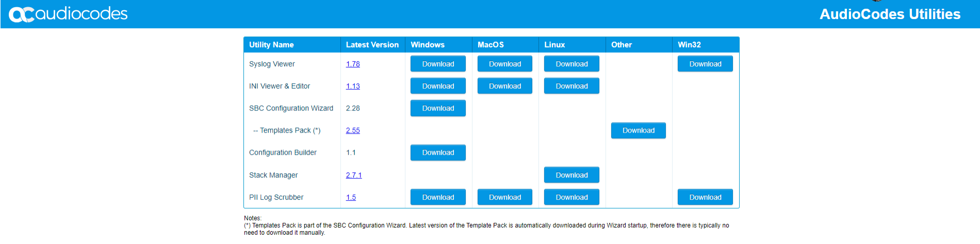
Task: Download Configuration Builder for Windows
Action: click(438, 153)
